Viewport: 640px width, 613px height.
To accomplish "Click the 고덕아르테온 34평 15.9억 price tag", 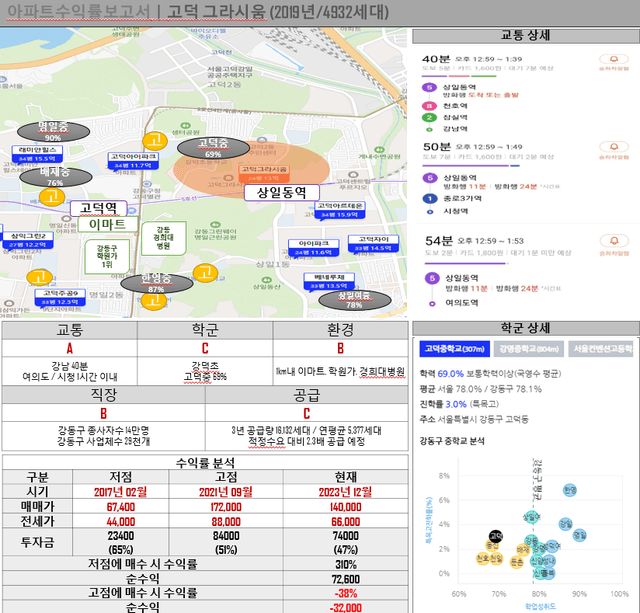I will [x=340, y=210].
